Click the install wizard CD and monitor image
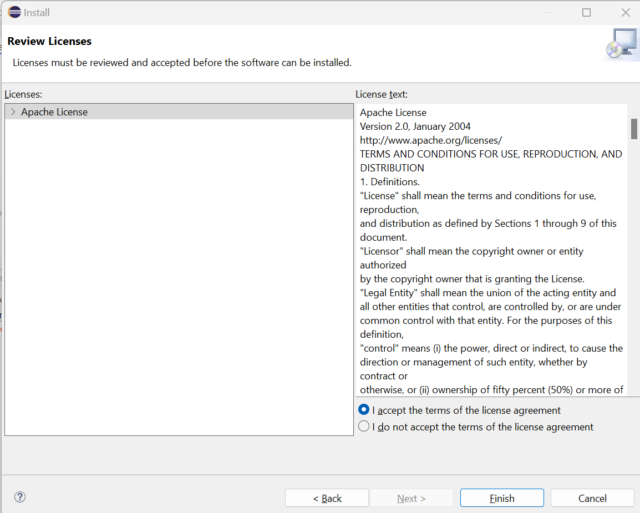The width and height of the screenshot is (640, 513). 622,44
